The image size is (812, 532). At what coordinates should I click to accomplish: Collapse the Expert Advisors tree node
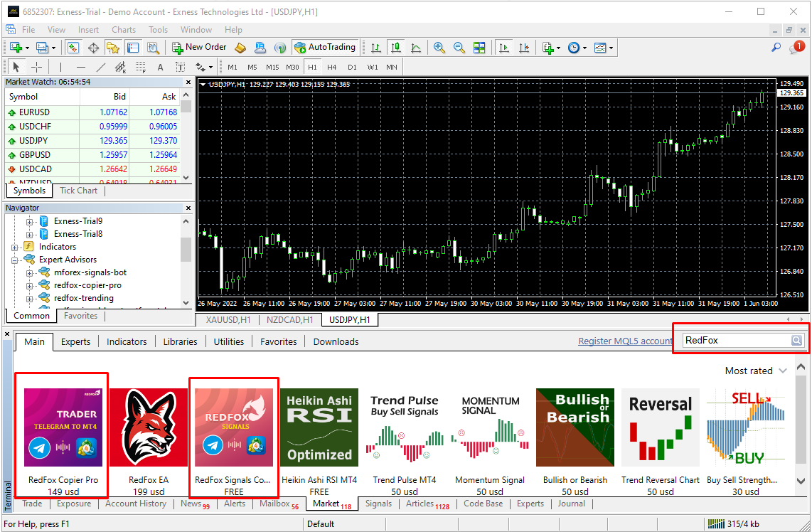[x=14, y=260]
